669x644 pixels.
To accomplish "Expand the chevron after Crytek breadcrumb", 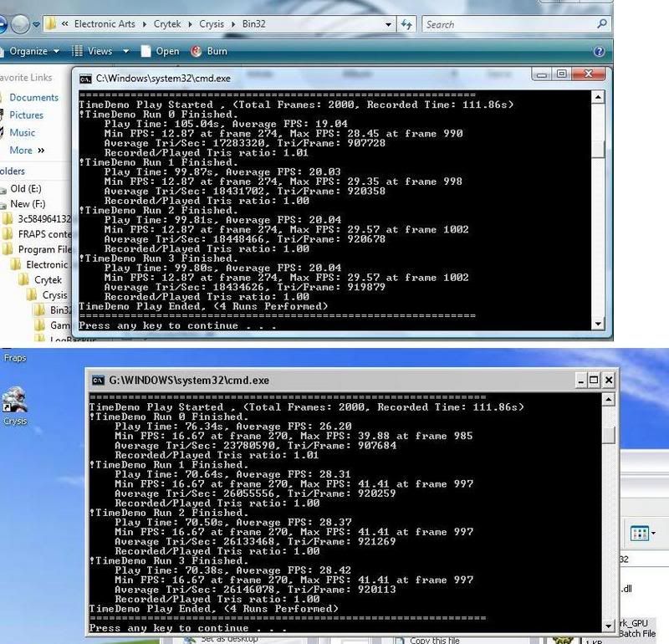I will [x=190, y=24].
